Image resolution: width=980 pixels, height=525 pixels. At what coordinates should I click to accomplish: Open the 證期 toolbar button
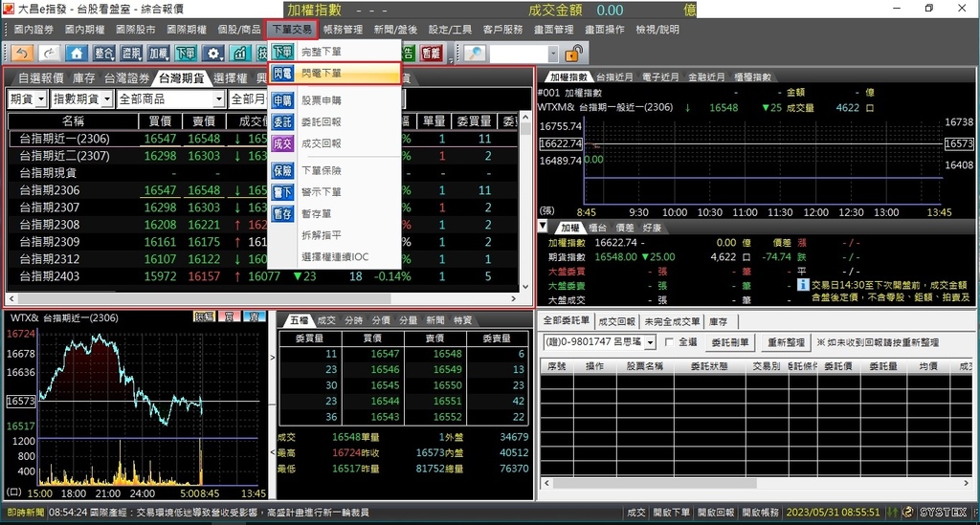point(131,53)
